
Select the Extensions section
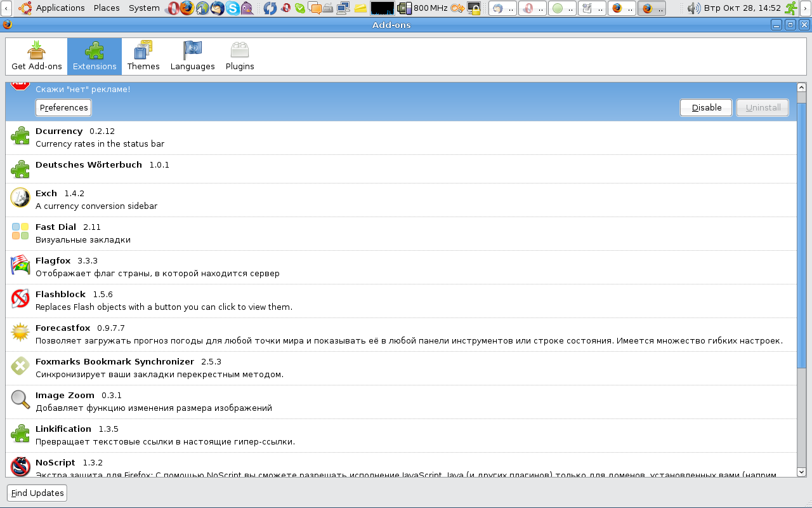click(x=95, y=57)
